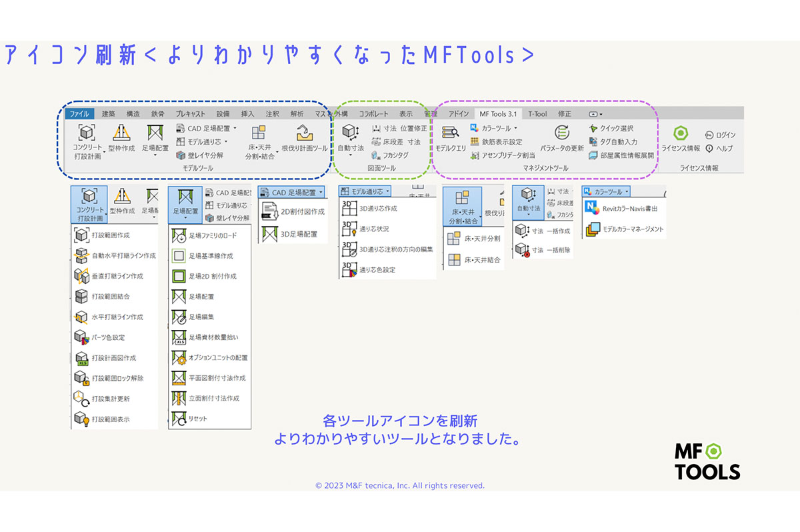Open 根伐り計画ツール in the main ribbon
The width and height of the screenshot is (800, 532).
304,139
